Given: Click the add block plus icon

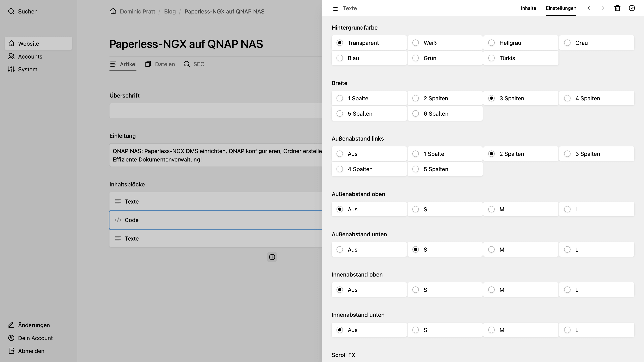Looking at the screenshot, I should point(272,257).
